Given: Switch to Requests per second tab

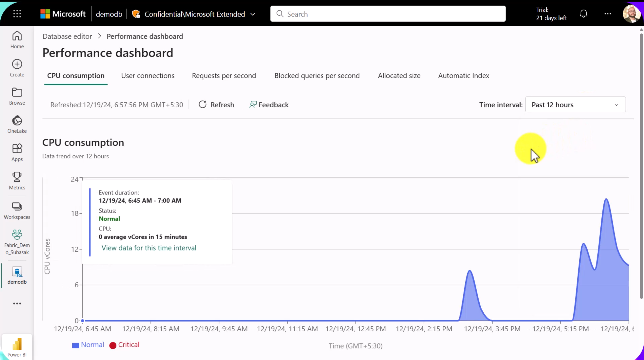Looking at the screenshot, I should point(224,76).
